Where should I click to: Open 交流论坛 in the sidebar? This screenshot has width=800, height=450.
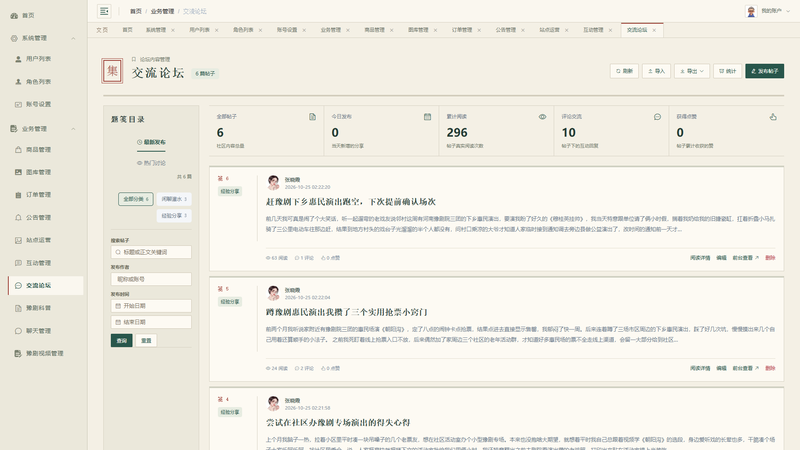pyautogui.click(x=46, y=285)
